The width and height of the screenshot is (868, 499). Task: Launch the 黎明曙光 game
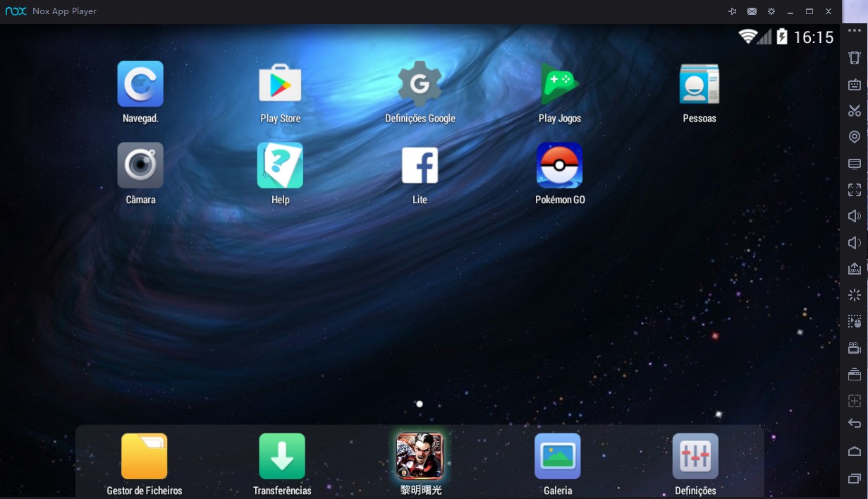point(420,456)
